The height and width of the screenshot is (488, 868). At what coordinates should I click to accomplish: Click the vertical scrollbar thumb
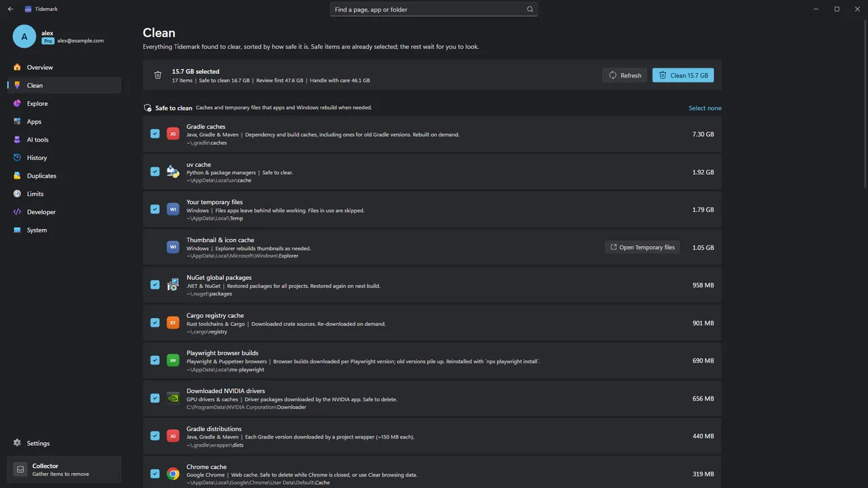865,105
